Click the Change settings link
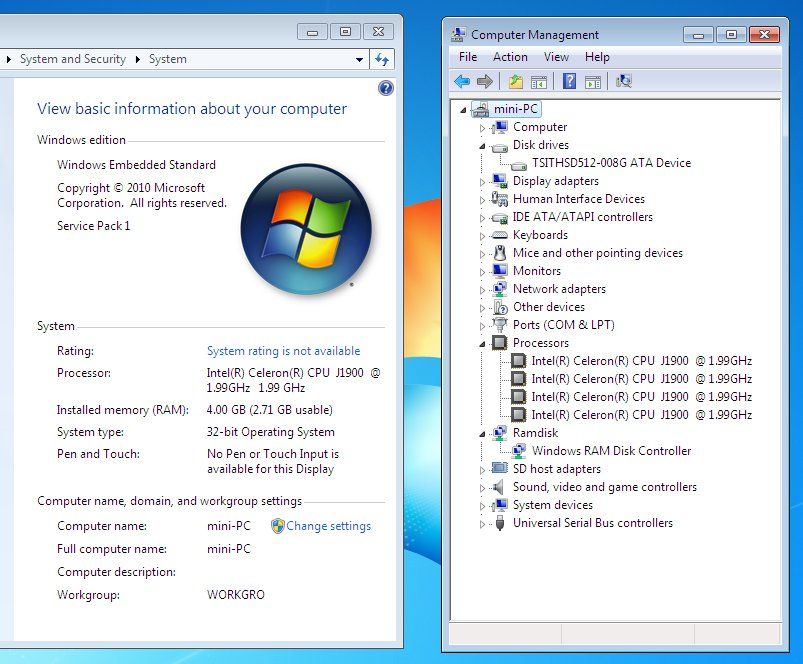 point(328,526)
